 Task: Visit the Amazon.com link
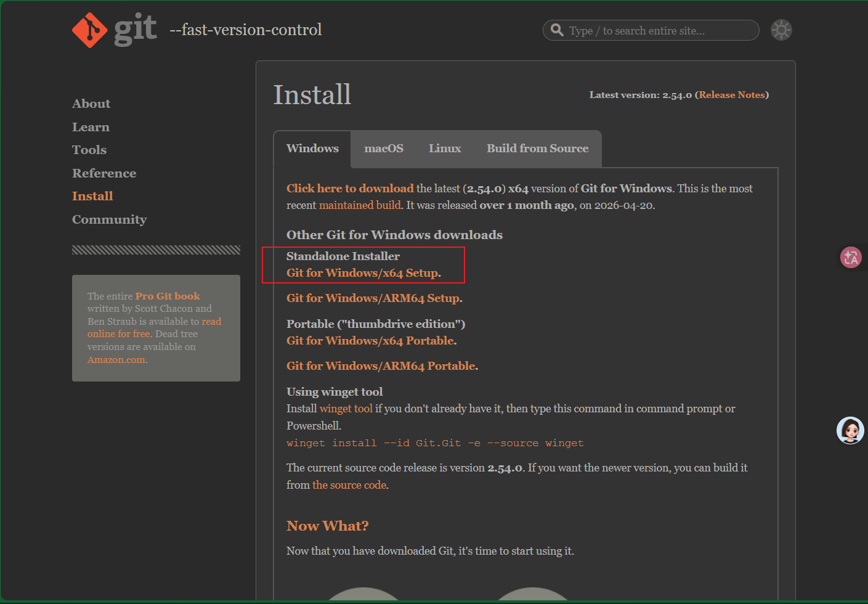tap(118, 360)
